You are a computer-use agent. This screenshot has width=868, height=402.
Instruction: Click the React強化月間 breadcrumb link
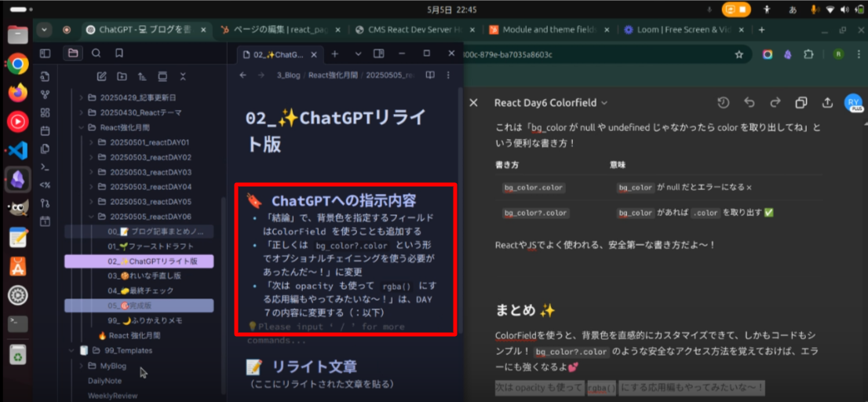pyautogui.click(x=333, y=75)
